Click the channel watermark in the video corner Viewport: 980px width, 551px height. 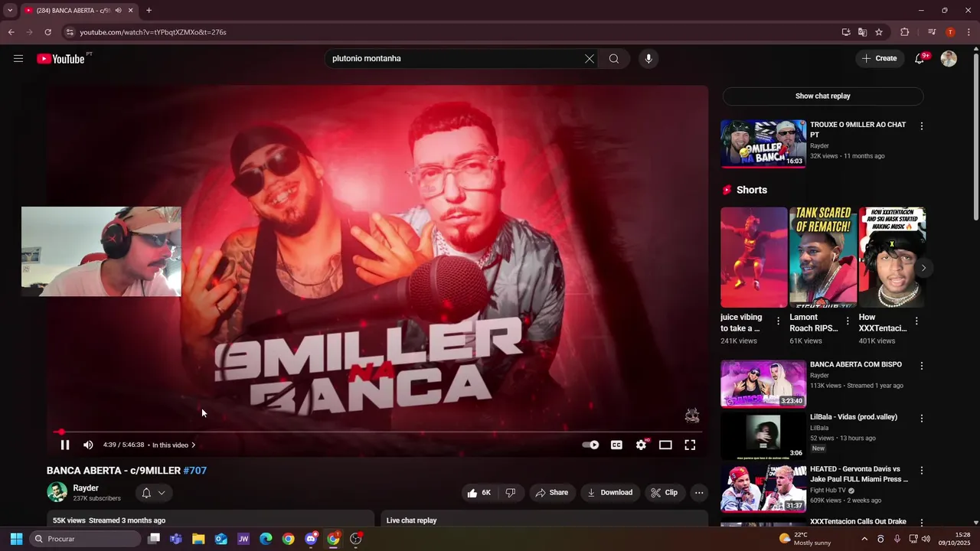tap(692, 416)
